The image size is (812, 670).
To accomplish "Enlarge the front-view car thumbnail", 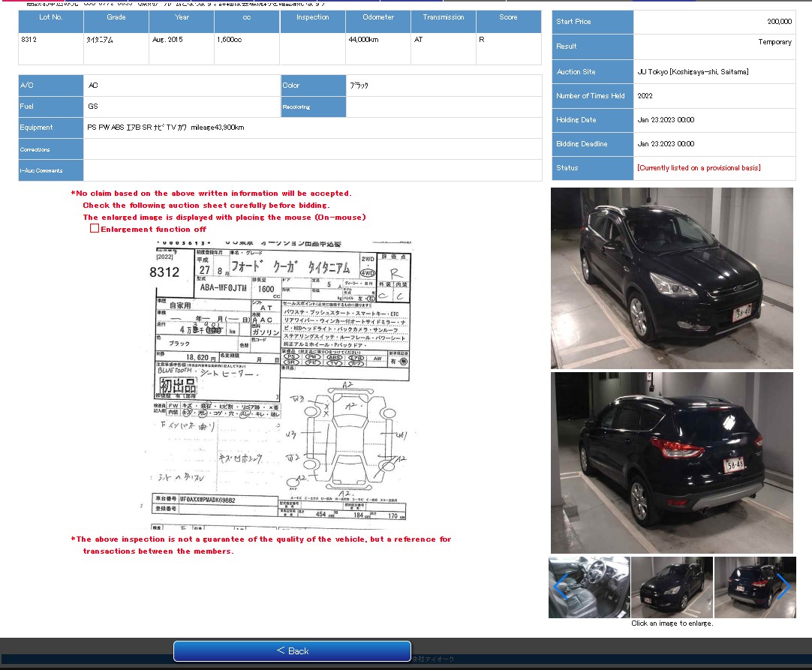I will 672,587.
